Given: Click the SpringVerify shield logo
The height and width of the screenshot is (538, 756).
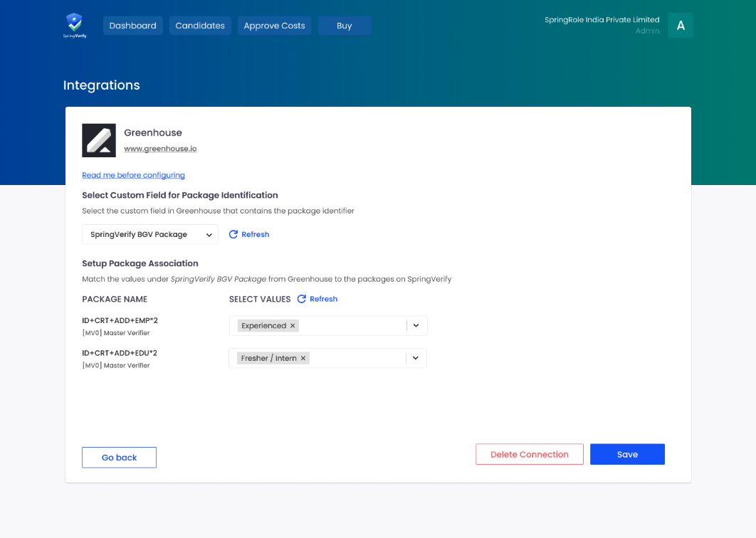Looking at the screenshot, I should (75, 26).
